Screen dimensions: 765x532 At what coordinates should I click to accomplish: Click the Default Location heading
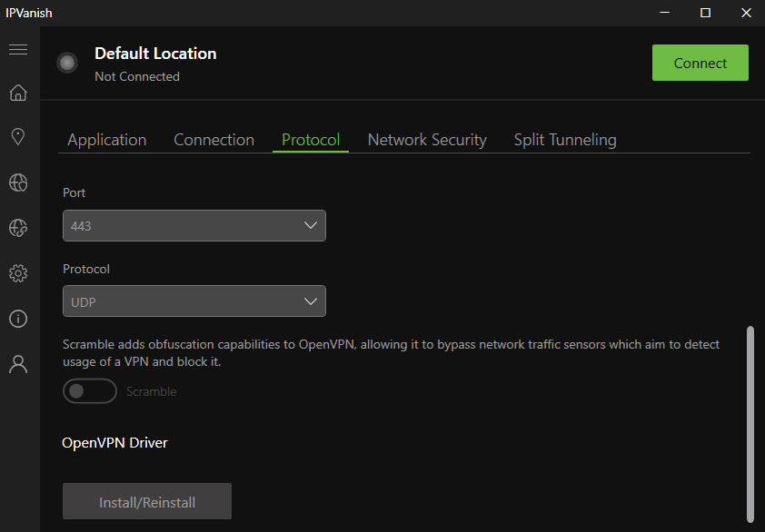coord(155,54)
